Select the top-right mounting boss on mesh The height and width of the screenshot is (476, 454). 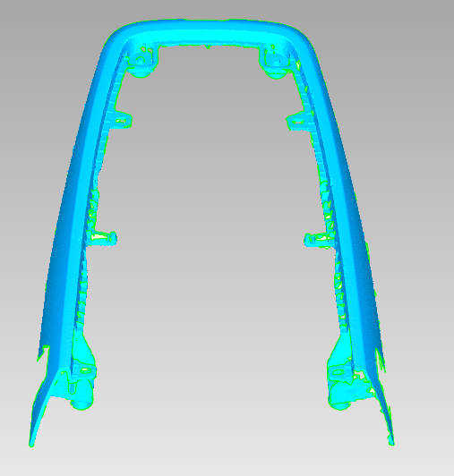click(x=275, y=62)
